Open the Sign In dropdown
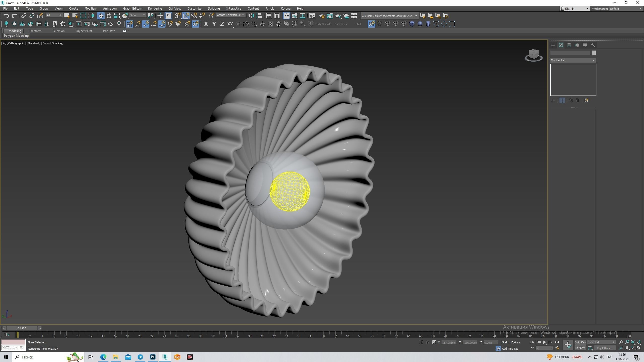Image resolution: width=644 pixels, height=362 pixels. pyautogui.click(x=574, y=9)
